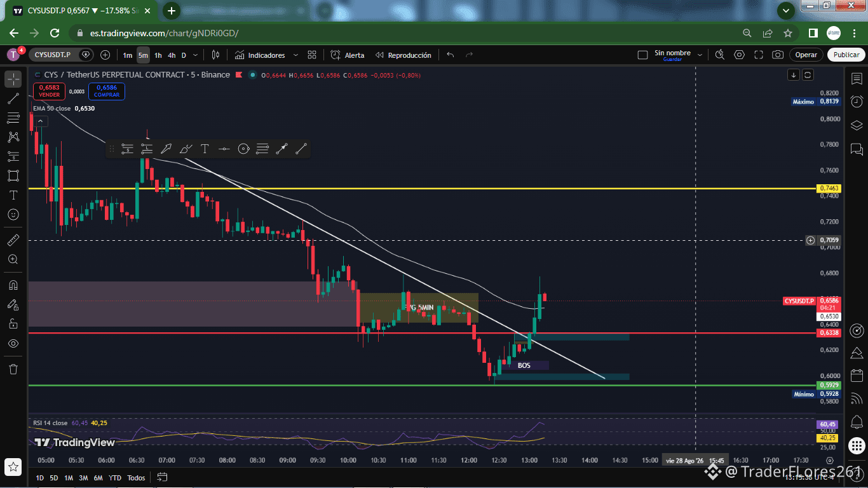Click the Publicar button
The height and width of the screenshot is (488, 868).
(846, 55)
